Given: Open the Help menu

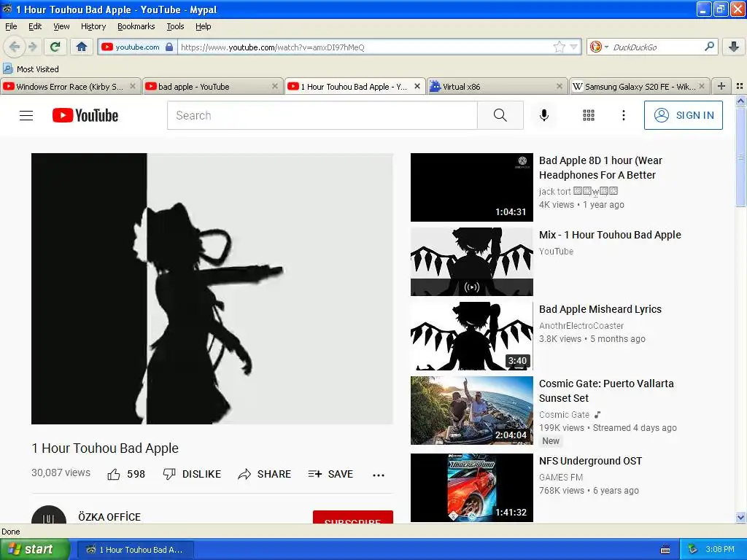Looking at the screenshot, I should coord(204,26).
